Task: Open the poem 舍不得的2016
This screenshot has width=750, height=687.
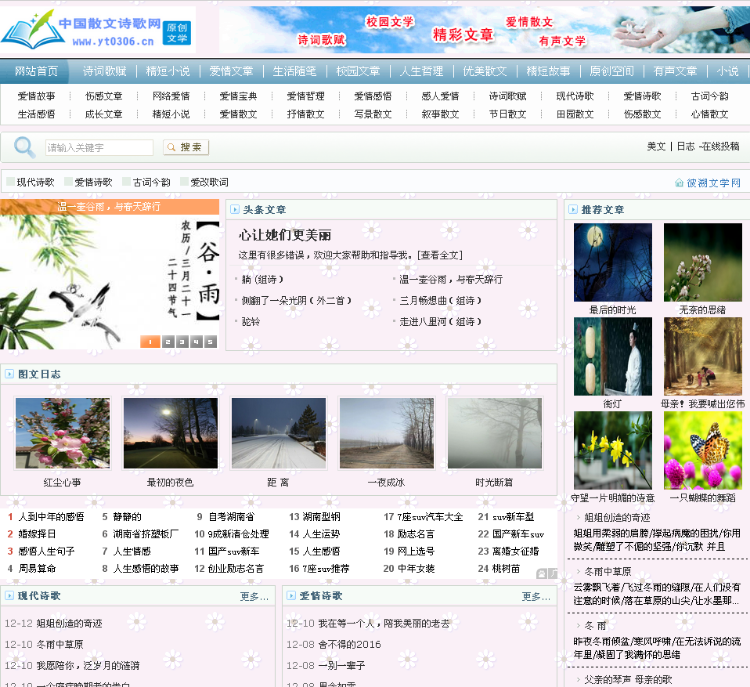Action: click(x=350, y=644)
